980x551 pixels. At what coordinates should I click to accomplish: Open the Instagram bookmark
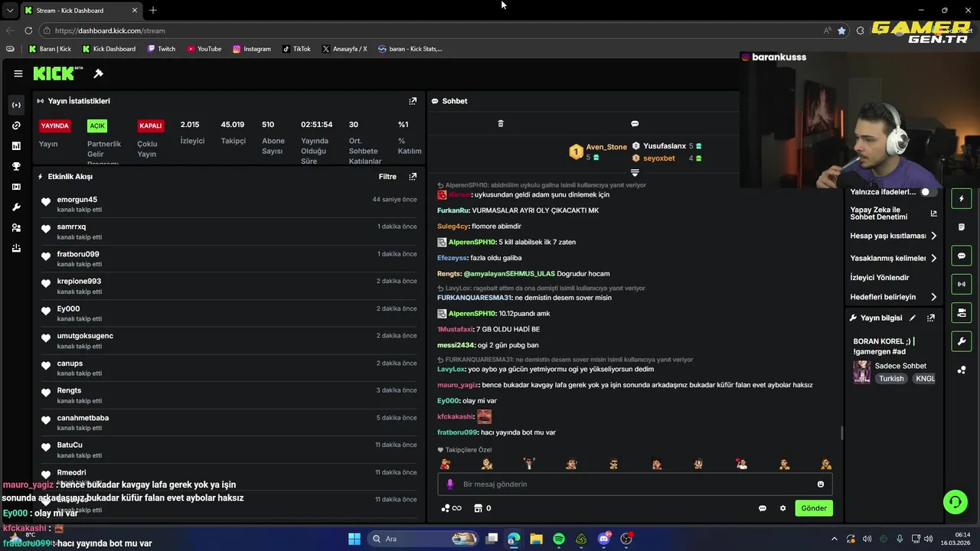pos(252,49)
